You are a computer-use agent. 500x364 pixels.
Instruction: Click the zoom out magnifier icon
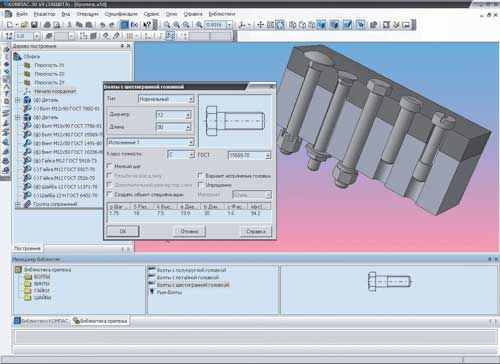(186, 24)
